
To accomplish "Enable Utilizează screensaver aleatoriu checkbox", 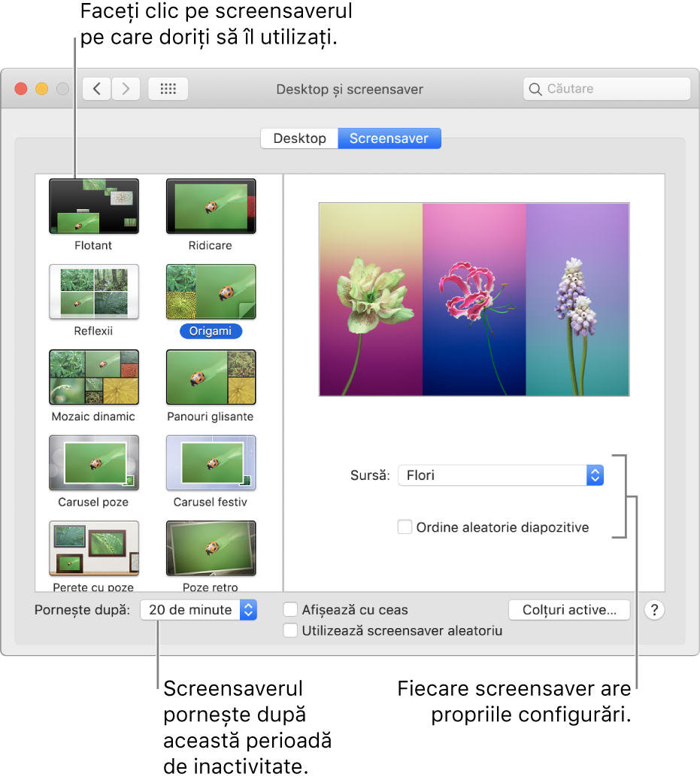I will [291, 631].
